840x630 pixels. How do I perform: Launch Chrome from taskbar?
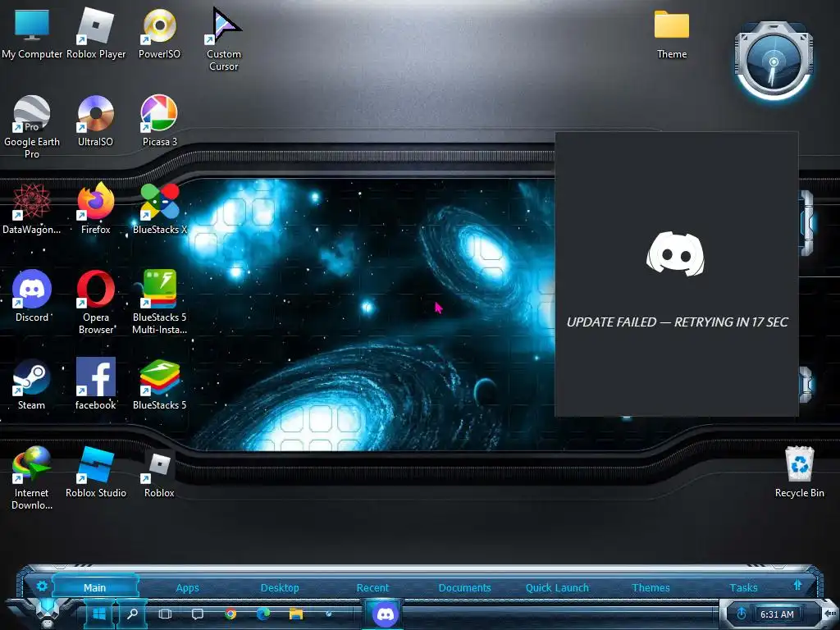231,614
